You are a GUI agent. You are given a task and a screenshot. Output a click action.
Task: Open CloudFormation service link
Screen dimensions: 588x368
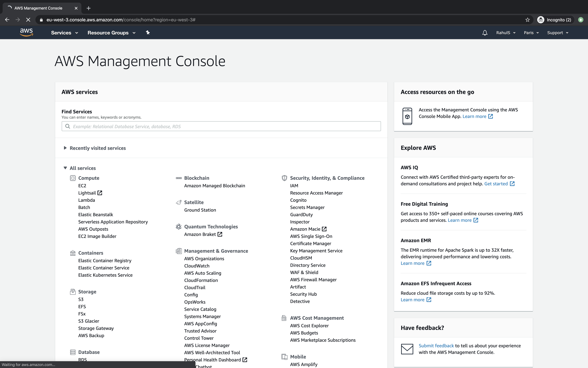[201, 280]
